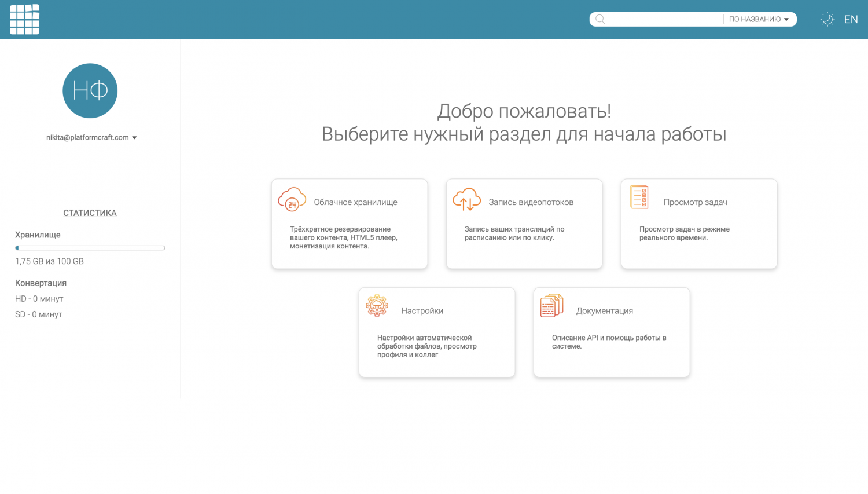
Task: Go to the Документация card title
Action: click(604, 311)
